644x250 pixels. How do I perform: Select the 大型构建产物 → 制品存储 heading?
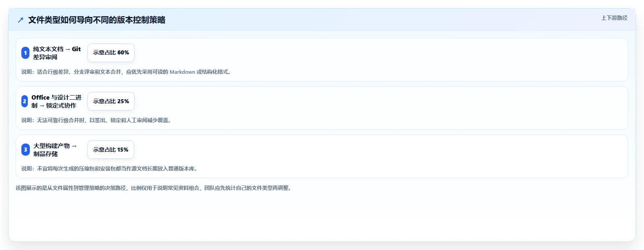55,150
